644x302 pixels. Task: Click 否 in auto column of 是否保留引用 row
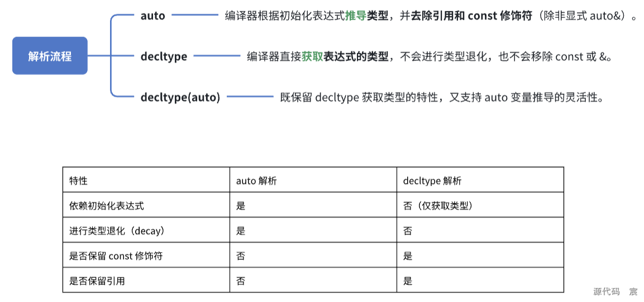tap(241, 281)
